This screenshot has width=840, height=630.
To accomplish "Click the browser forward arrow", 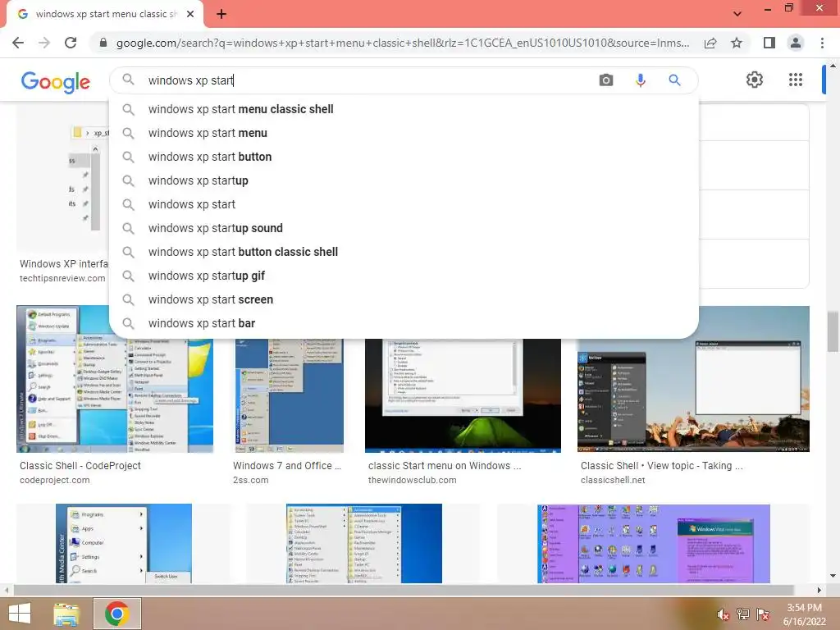I will (x=44, y=43).
